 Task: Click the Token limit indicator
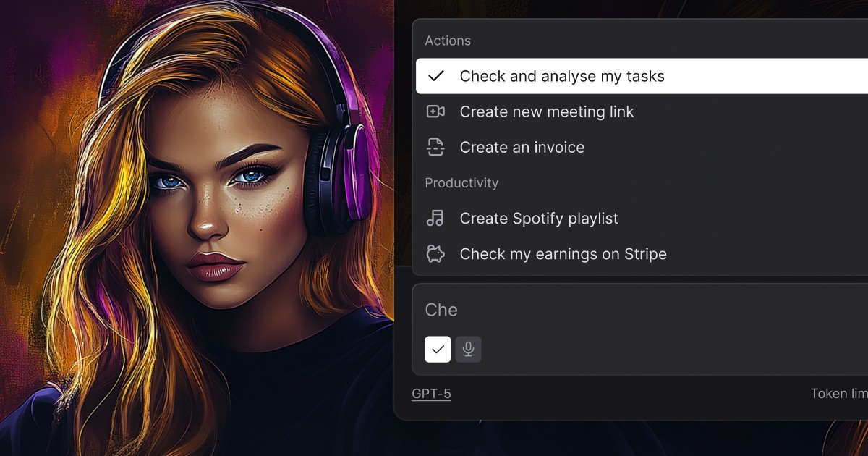(838, 393)
